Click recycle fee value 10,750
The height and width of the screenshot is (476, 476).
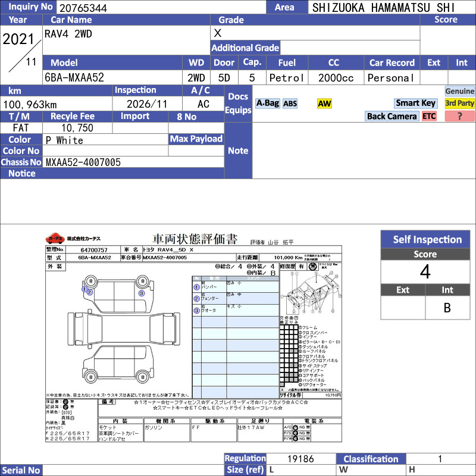click(77, 128)
